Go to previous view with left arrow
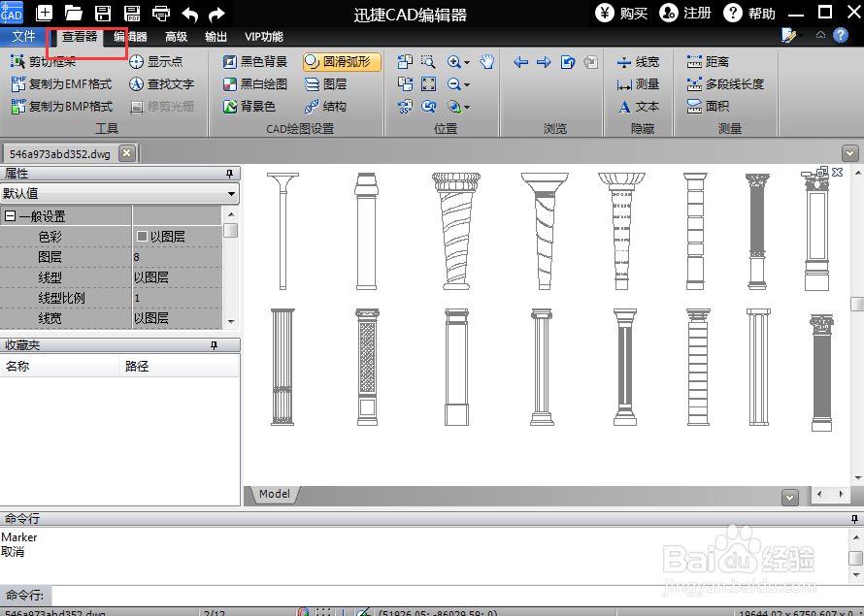 (x=520, y=62)
